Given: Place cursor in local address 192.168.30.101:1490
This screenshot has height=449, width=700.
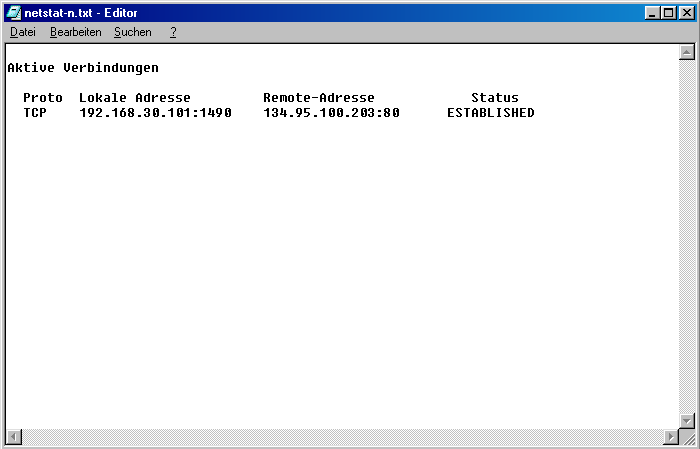Looking at the screenshot, I should 155,113.
